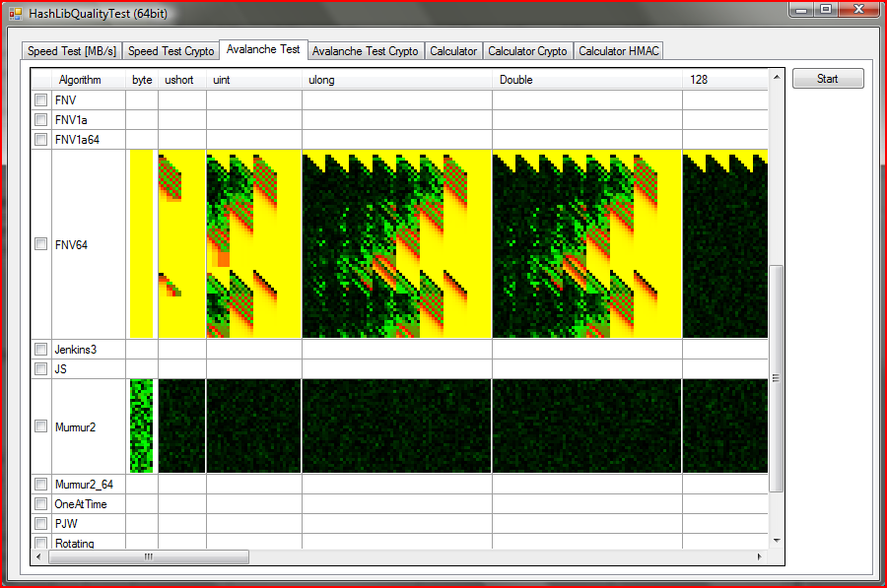Click the Start button

(x=828, y=79)
